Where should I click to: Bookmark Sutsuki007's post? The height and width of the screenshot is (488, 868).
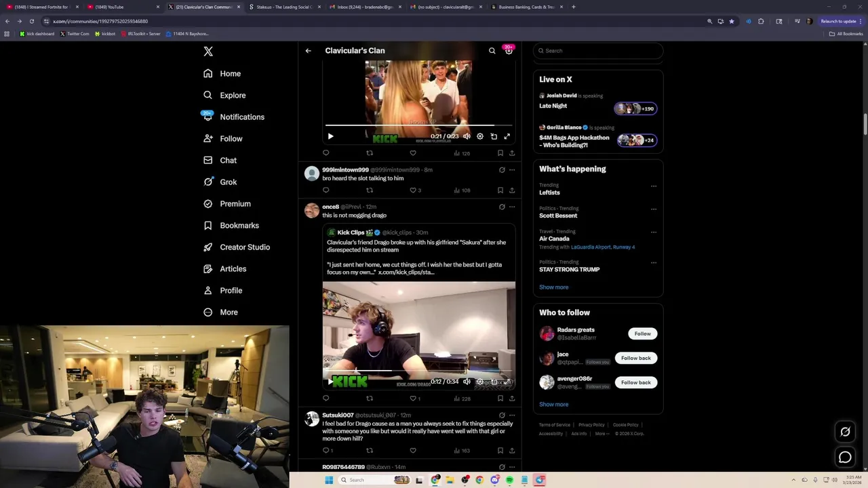(x=500, y=450)
